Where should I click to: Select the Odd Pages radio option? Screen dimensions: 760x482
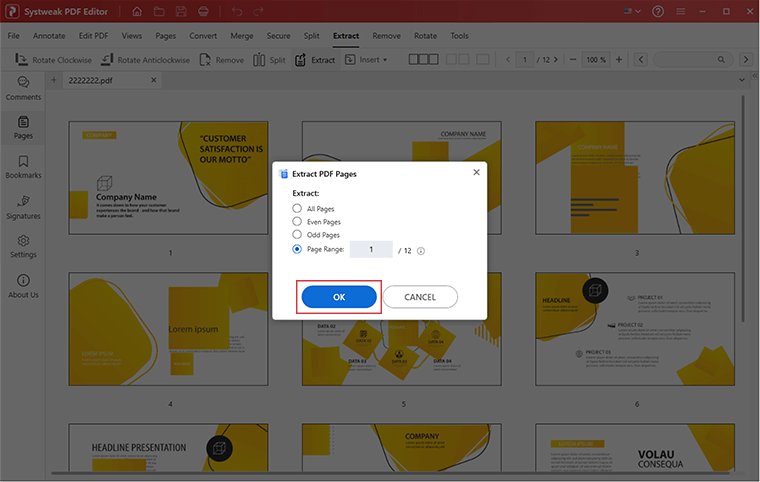pos(297,235)
